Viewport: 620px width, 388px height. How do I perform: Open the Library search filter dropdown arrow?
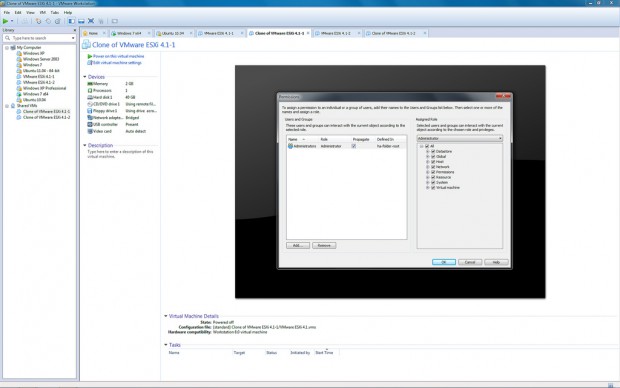(x=73, y=38)
